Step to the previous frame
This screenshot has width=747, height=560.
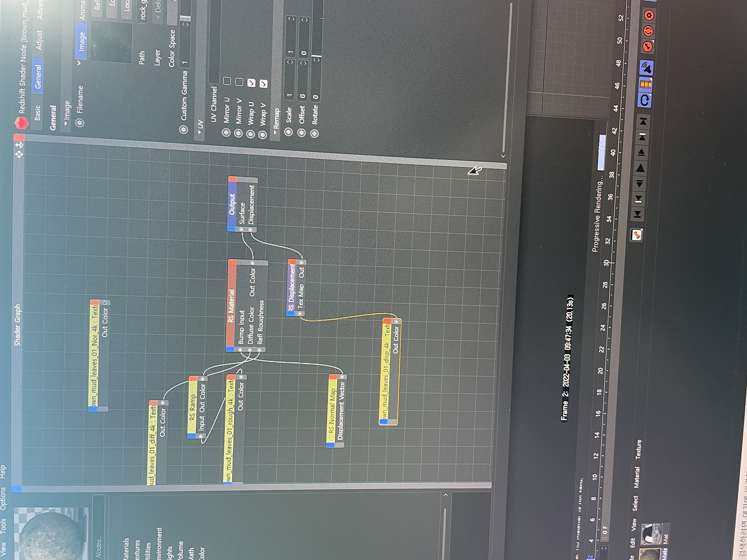tap(639, 184)
